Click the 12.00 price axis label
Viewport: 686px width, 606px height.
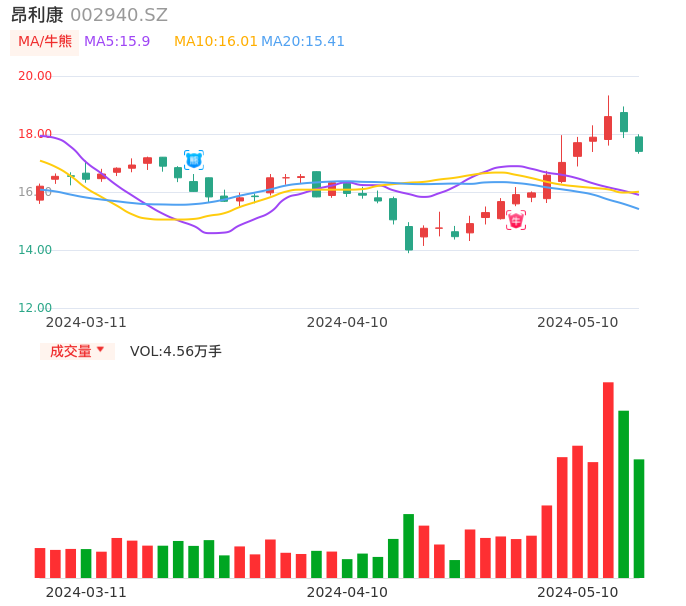[x=36, y=308]
